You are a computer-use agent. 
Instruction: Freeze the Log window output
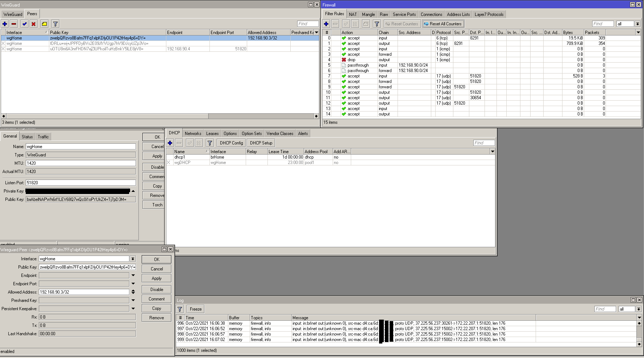[196, 309]
